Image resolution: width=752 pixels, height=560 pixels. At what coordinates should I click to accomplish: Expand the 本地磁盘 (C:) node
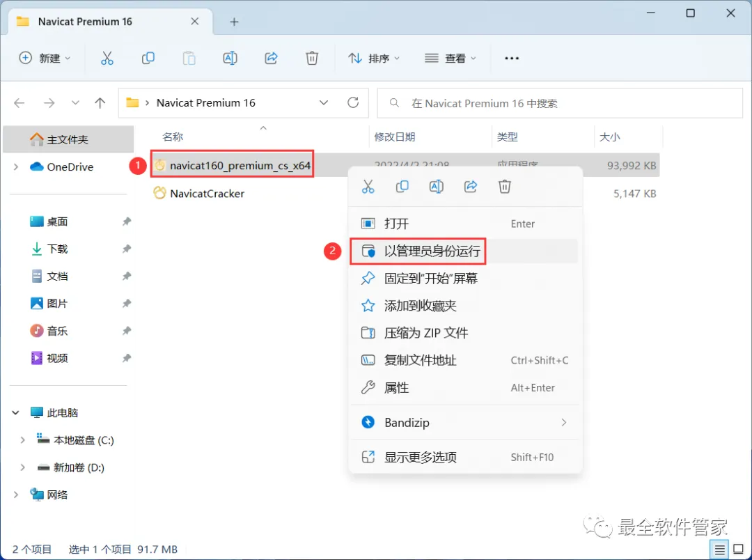tap(22, 440)
